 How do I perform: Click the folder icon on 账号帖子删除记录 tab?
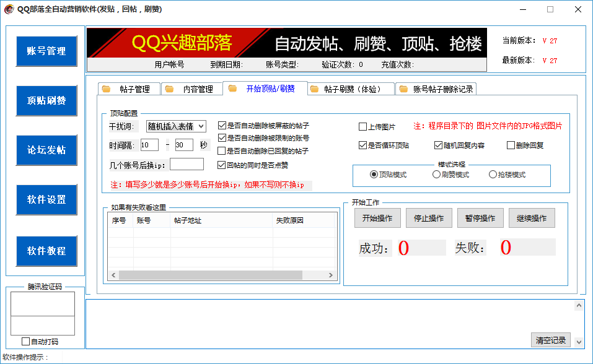tap(403, 89)
